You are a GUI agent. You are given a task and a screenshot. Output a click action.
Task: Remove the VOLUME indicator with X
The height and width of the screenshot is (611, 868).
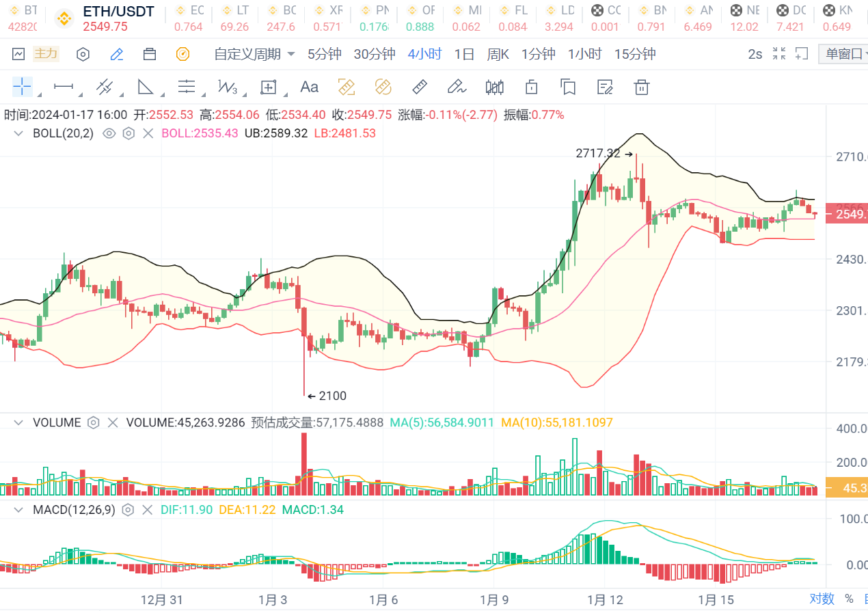coord(113,422)
